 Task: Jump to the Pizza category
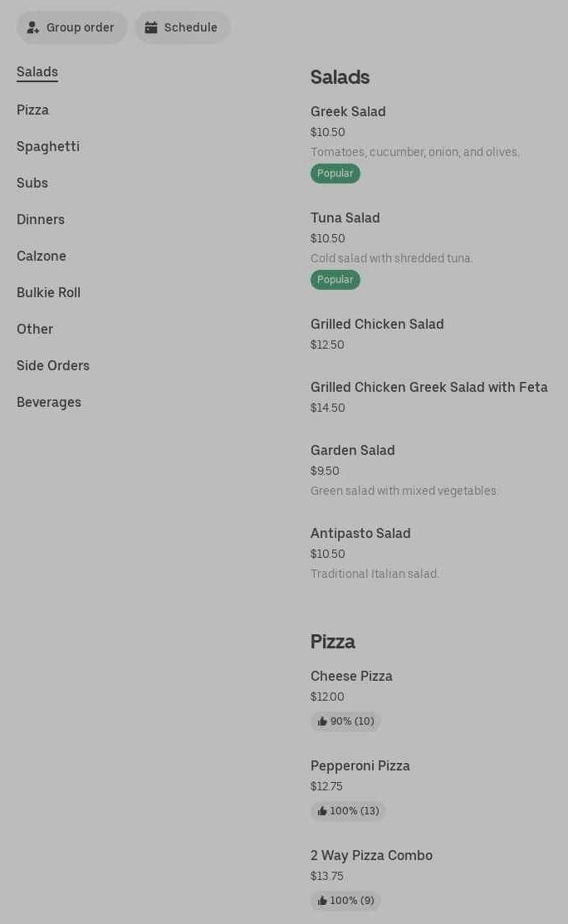33,110
